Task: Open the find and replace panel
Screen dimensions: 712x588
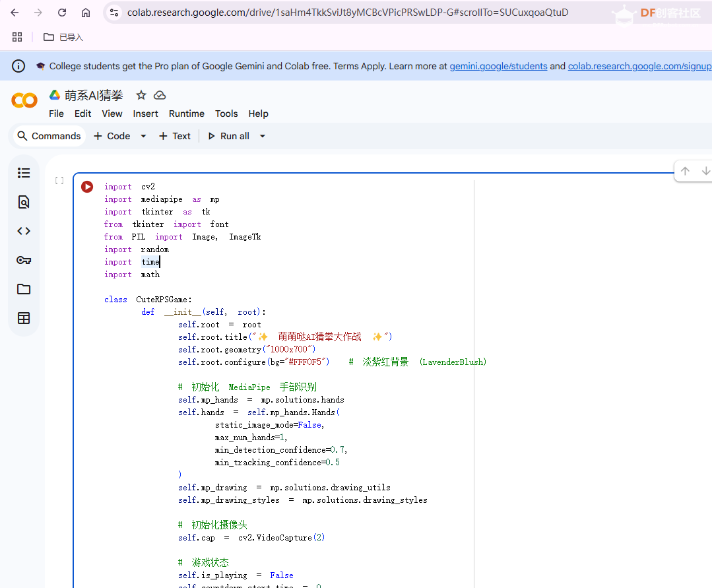Action: 24,202
